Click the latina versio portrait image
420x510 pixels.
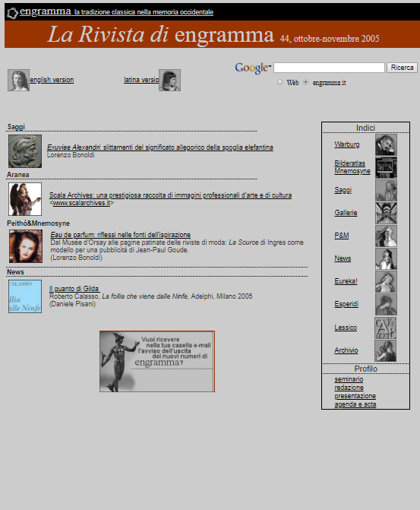[x=169, y=80]
